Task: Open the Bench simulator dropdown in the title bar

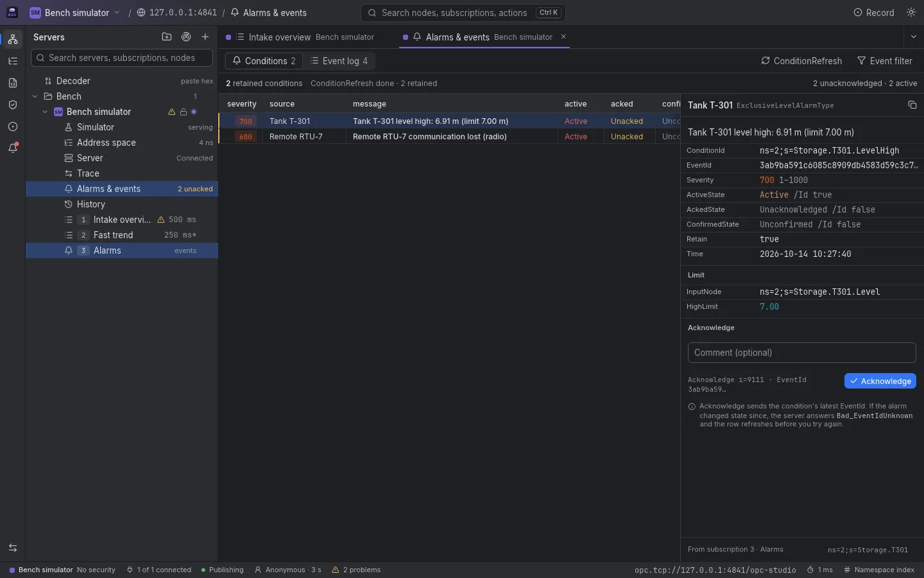Action: pos(75,12)
